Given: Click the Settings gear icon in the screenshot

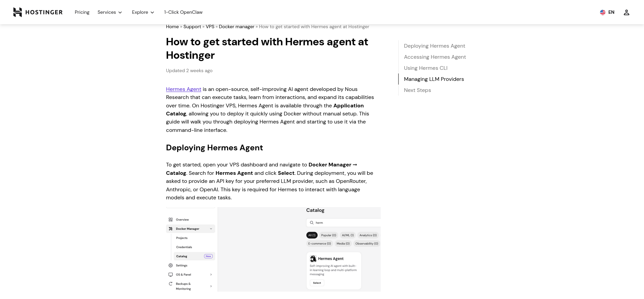Looking at the screenshot, I should pyautogui.click(x=170, y=265).
